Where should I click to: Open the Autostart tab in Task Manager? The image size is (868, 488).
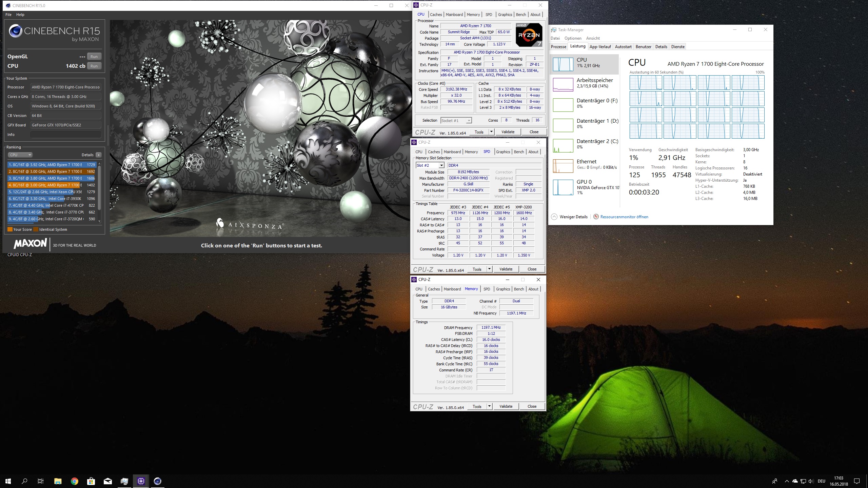[x=623, y=47]
